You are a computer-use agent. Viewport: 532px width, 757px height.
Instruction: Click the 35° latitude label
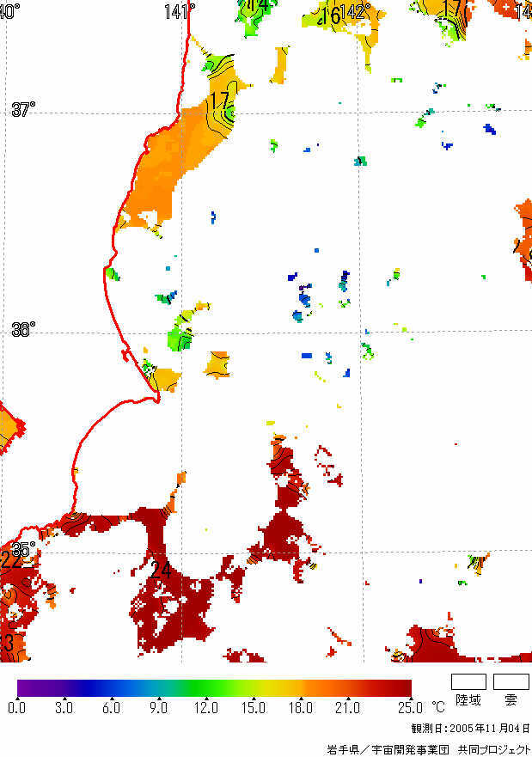click(x=24, y=549)
